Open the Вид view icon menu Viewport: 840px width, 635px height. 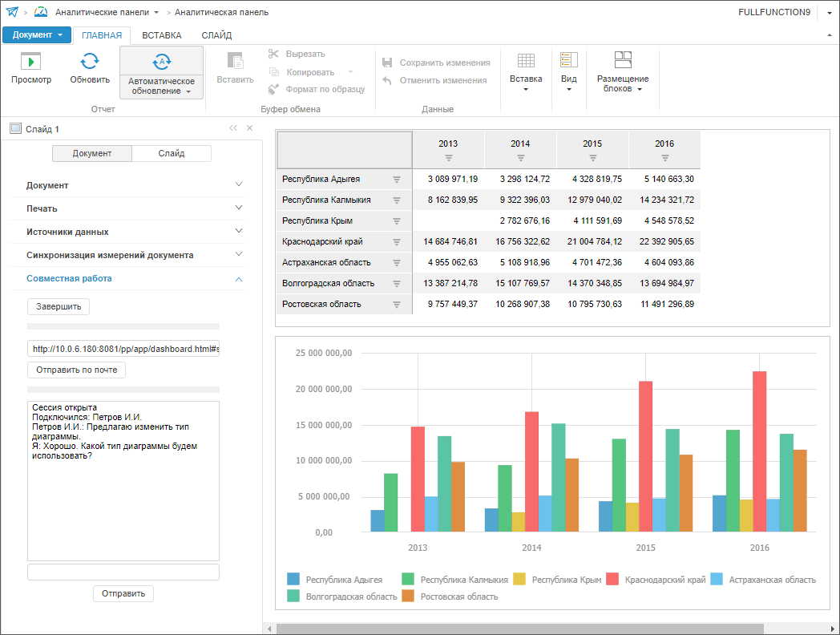(568, 61)
